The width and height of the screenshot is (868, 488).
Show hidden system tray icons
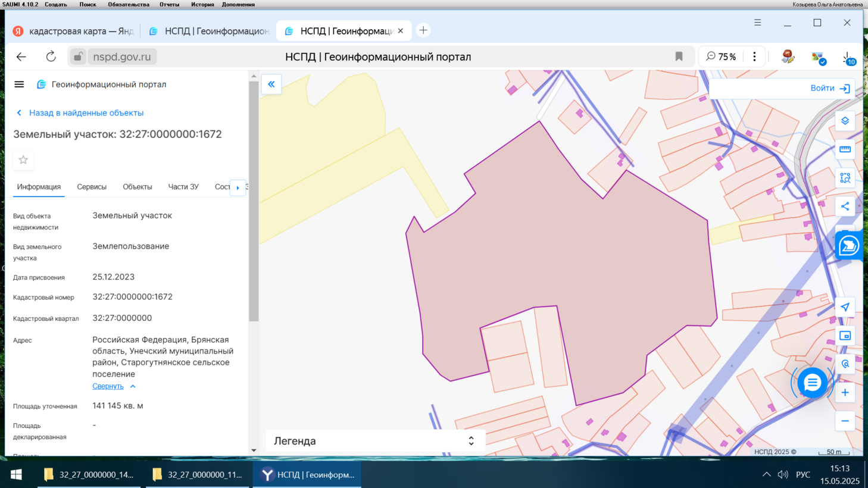click(x=766, y=474)
